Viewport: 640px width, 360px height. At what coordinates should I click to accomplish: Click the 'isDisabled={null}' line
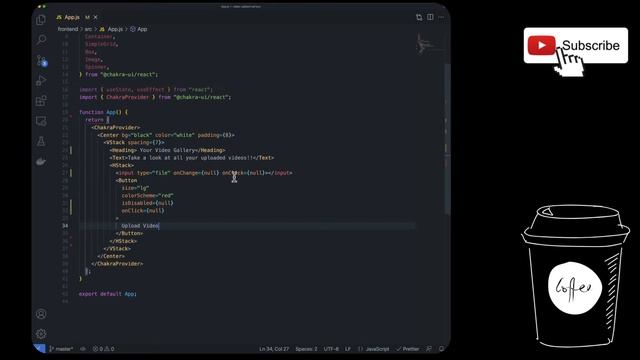pos(147,203)
